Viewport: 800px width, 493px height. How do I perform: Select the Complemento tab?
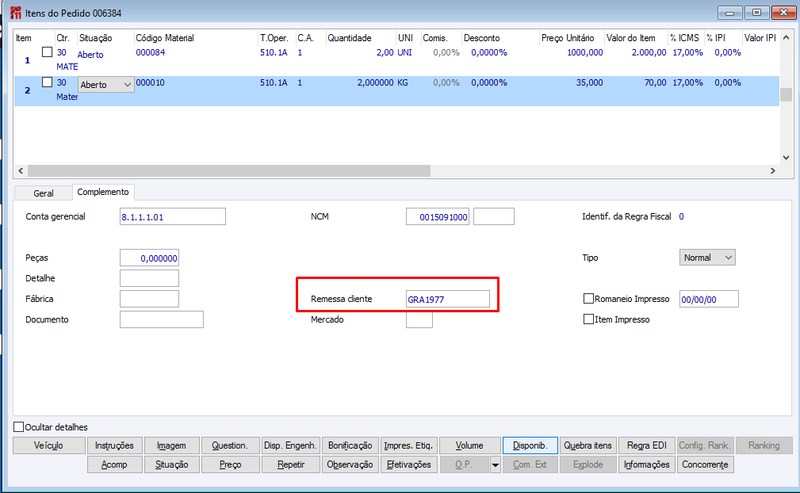(103, 192)
